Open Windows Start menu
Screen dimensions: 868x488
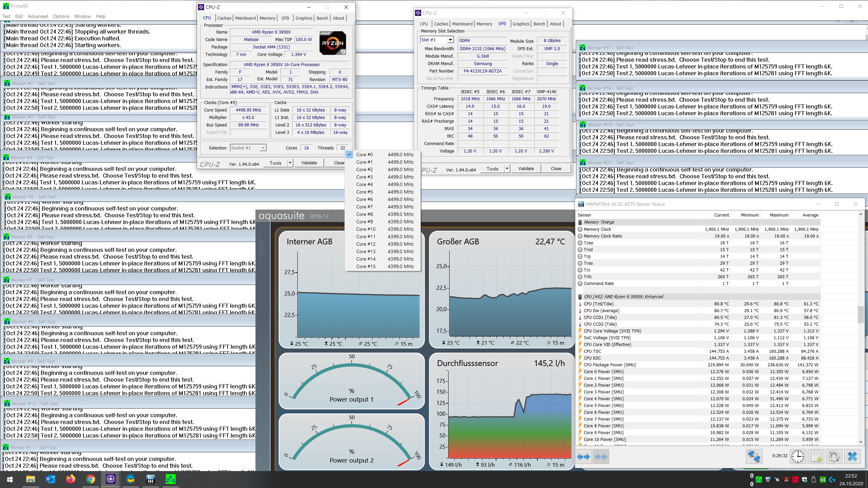click(x=9, y=480)
